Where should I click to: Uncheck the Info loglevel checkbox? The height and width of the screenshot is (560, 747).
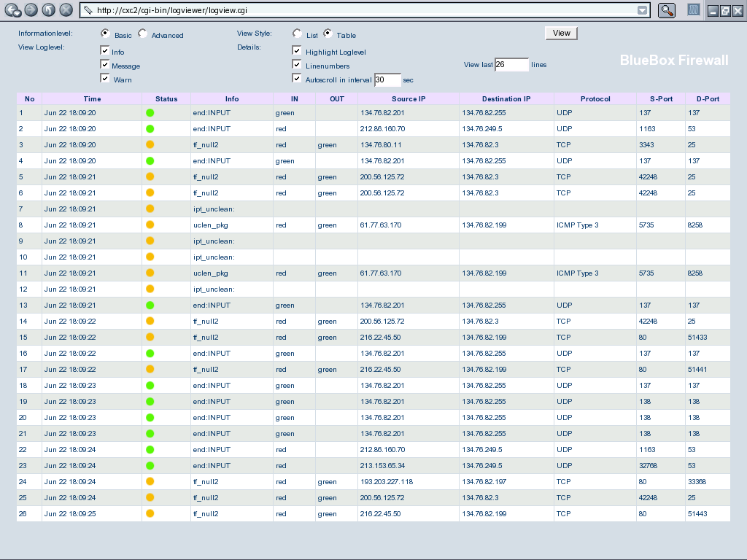click(105, 51)
